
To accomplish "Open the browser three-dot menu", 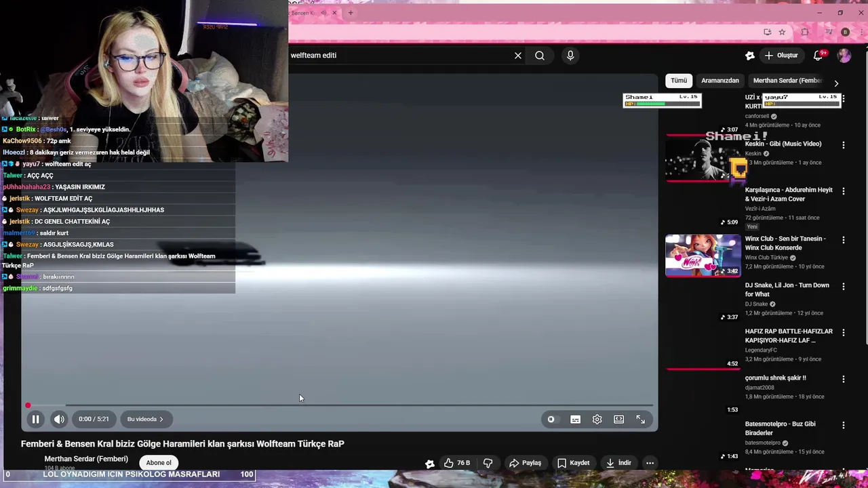I will click(x=860, y=32).
